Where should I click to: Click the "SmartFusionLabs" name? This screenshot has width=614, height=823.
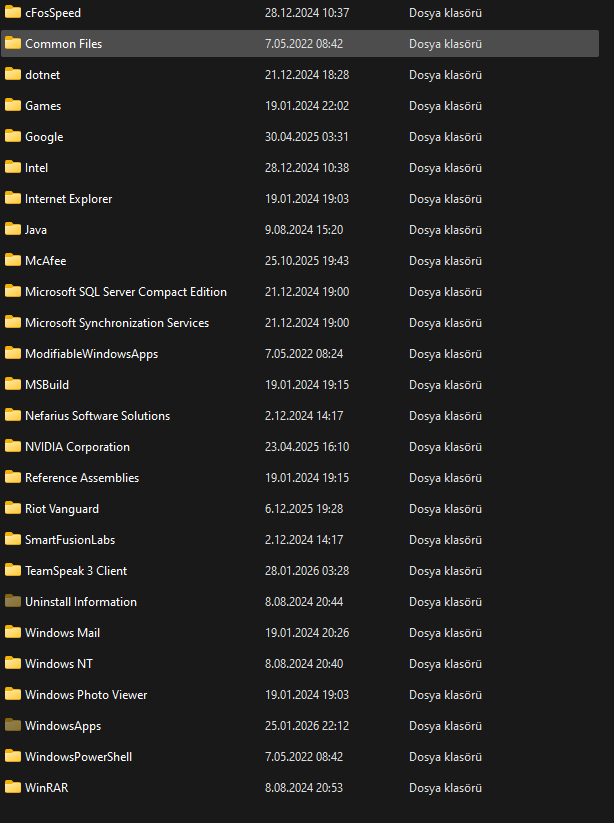70,540
